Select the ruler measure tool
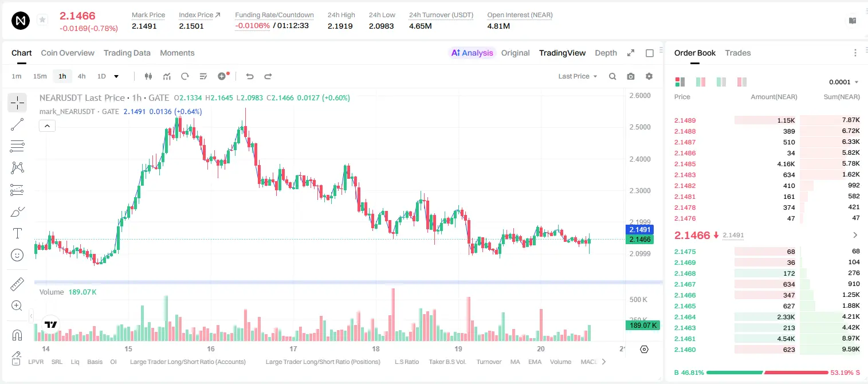This screenshot has width=868, height=384. point(17,284)
